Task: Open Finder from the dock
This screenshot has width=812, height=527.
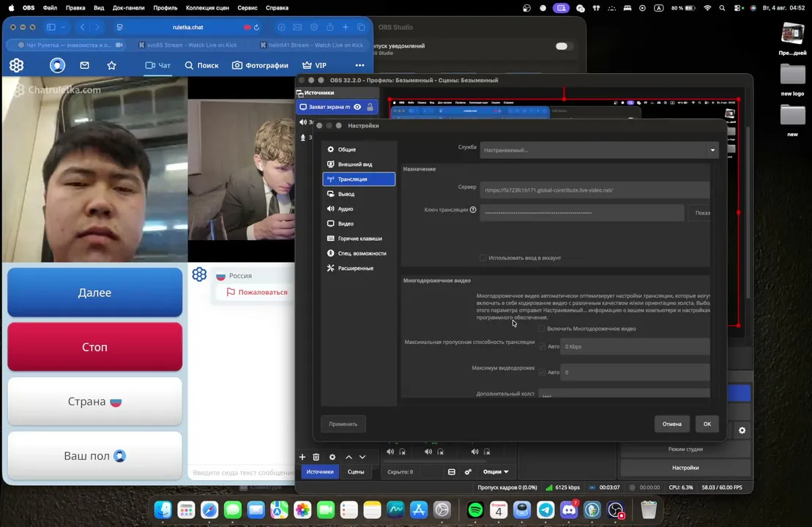Action: tap(163, 510)
